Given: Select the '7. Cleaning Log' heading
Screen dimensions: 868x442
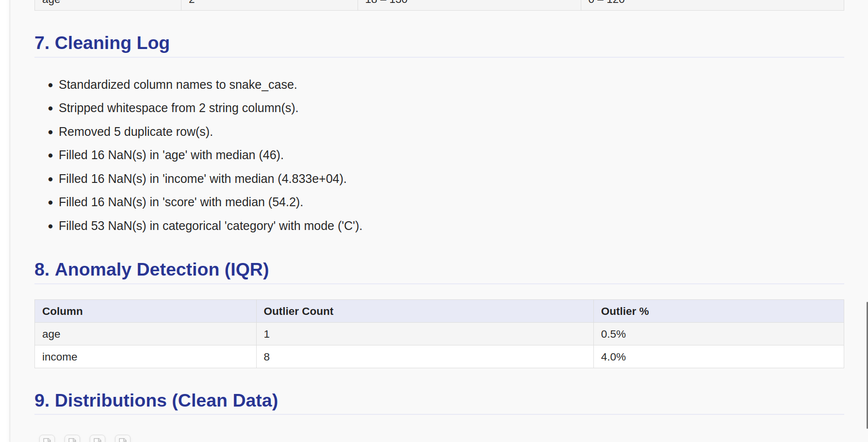Looking at the screenshot, I should 102,43.
